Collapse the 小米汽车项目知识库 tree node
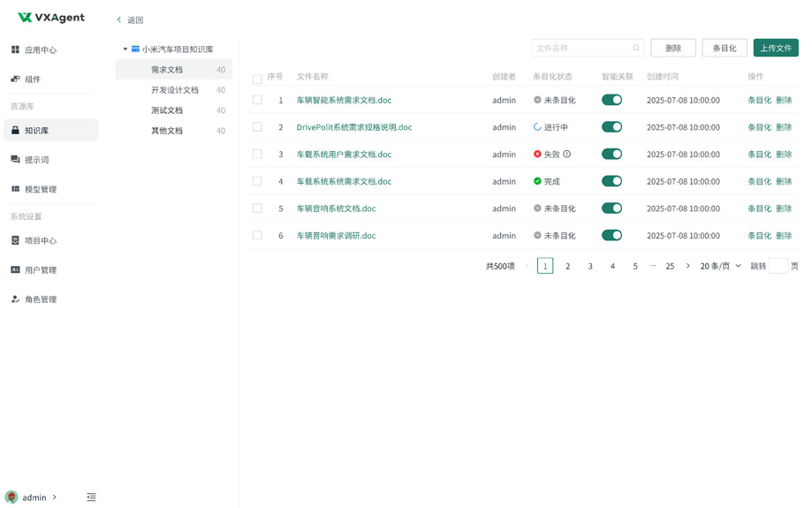 click(125, 49)
